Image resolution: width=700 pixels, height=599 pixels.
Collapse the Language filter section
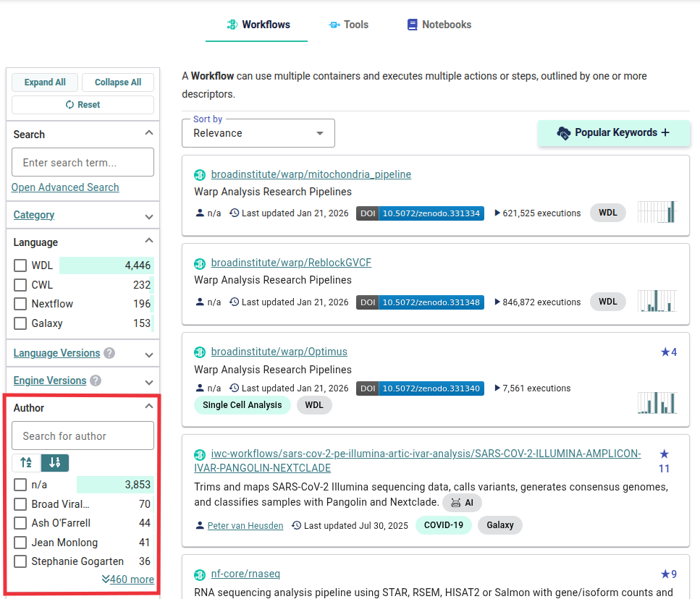[x=148, y=240]
